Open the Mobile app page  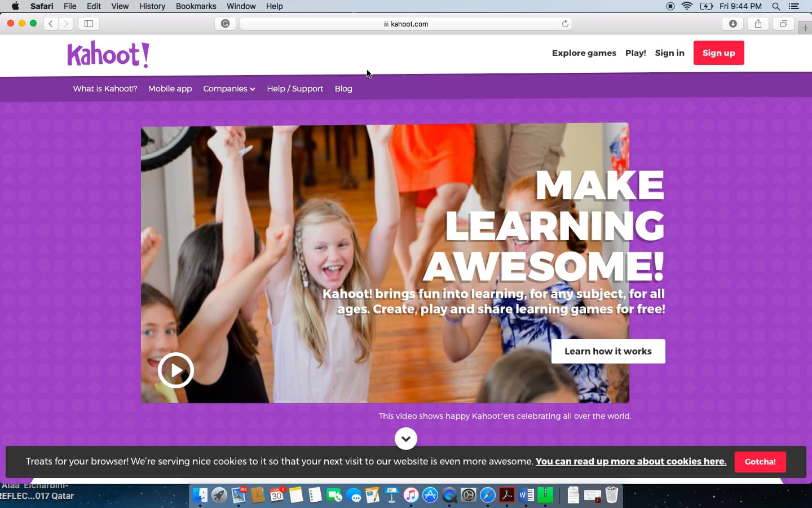[170, 89]
